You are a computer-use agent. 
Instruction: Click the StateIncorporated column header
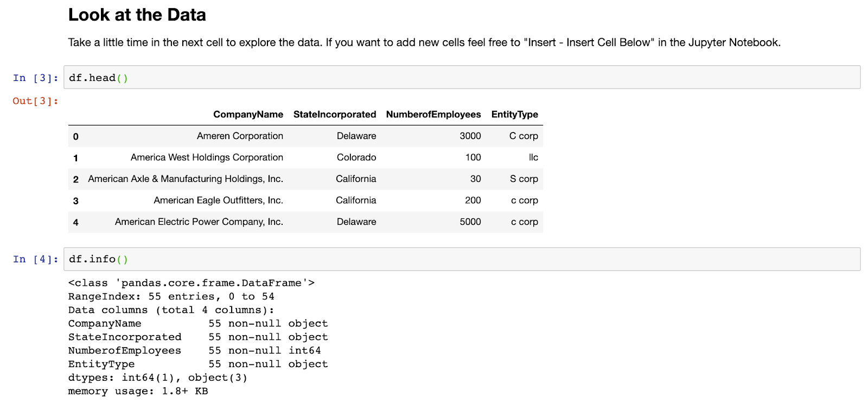335,114
